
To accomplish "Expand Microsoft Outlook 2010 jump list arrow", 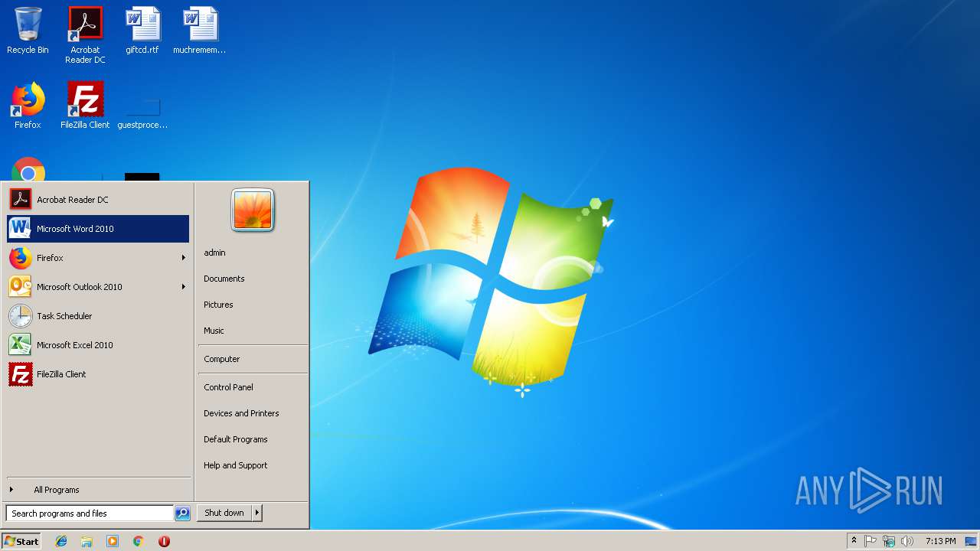I will 183,287.
